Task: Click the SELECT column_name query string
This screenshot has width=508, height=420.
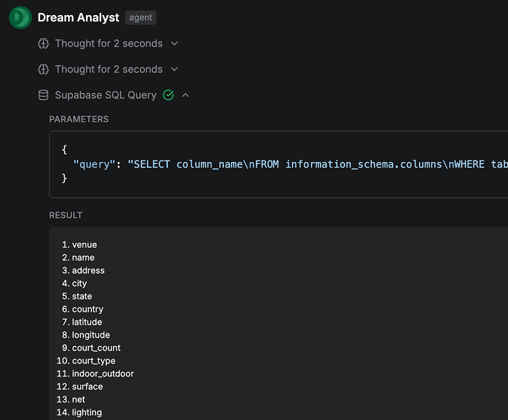Action: (x=317, y=164)
